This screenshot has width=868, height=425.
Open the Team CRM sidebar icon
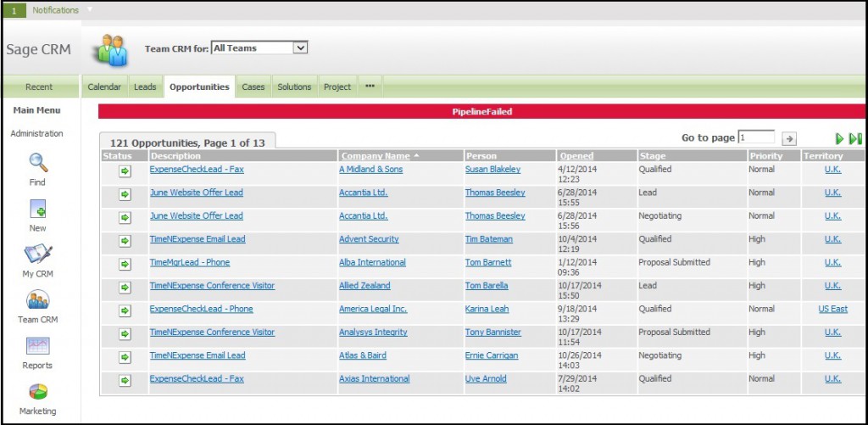[x=37, y=300]
